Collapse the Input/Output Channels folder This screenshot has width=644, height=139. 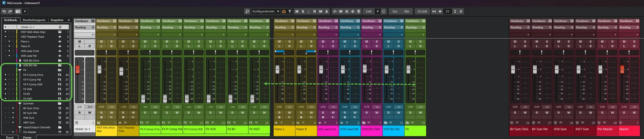[x=20, y=128]
